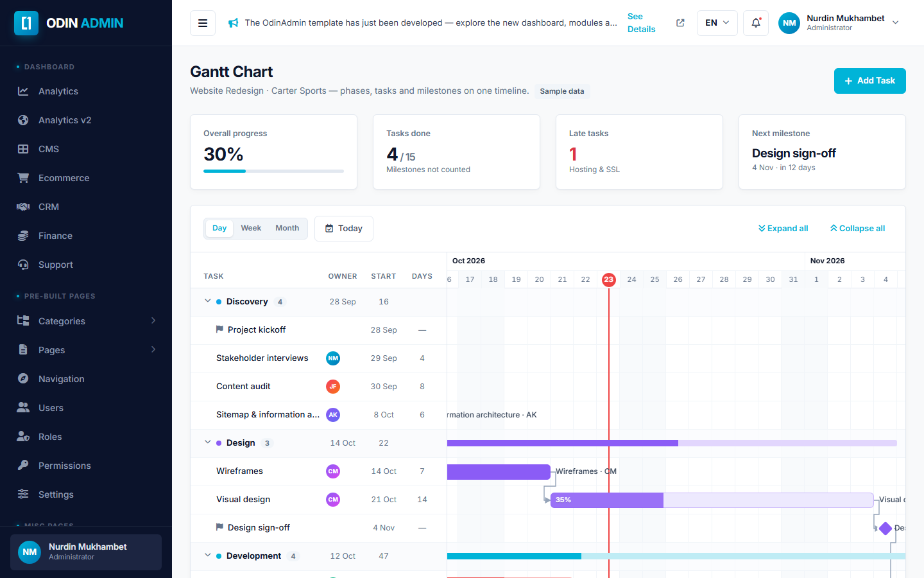Collapse the Development task group

(x=208, y=556)
